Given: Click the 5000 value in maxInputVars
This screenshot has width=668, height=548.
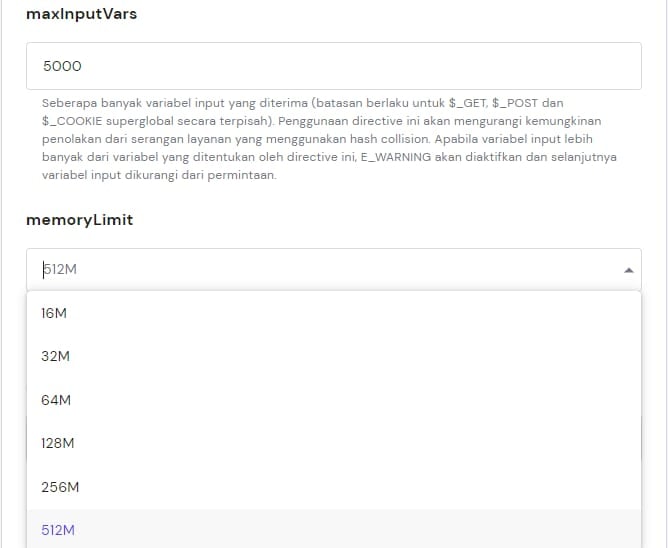Looking at the screenshot, I should coord(62,66).
